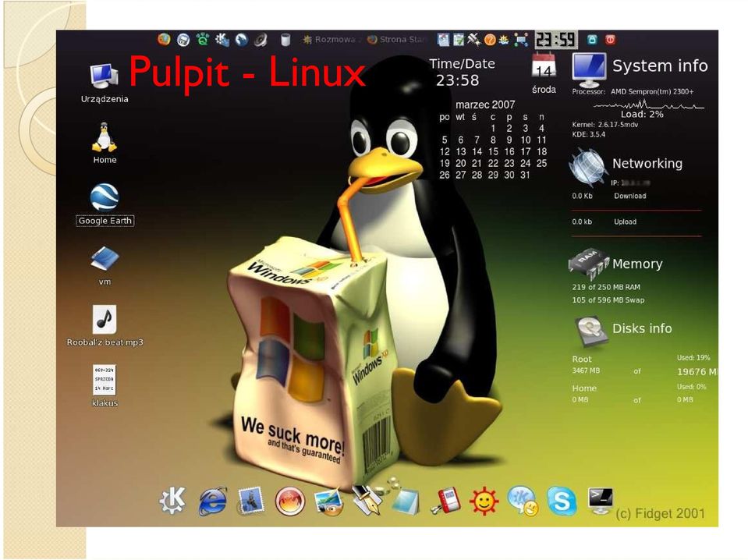This screenshot has height=560, width=748.
Task: Click the 'środa' weekday label
Action: click(x=544, y=89)
